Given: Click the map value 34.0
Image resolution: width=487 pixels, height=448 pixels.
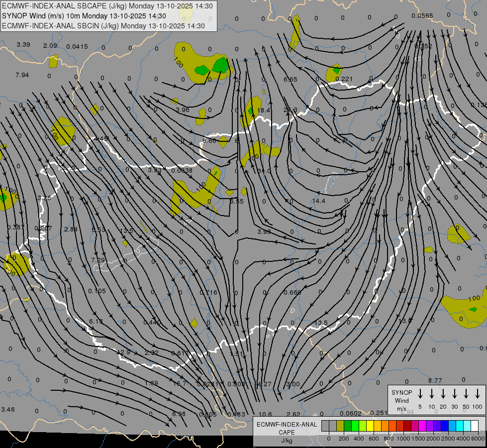Looking at the screenshot, I should (264, 171).
